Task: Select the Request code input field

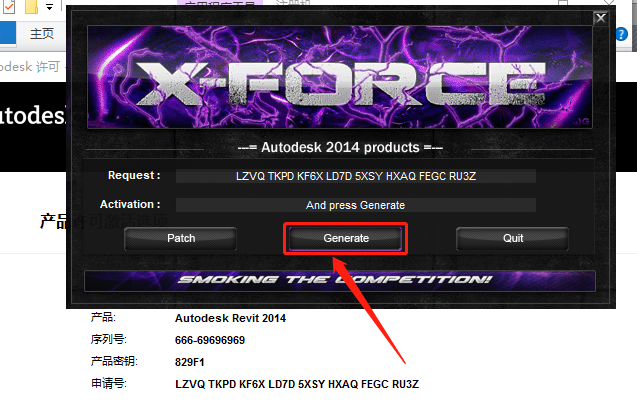Action: 356,176
